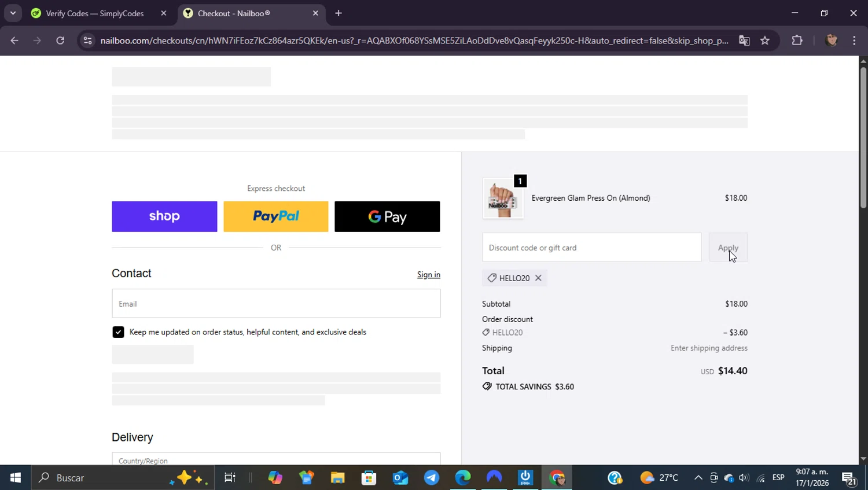Click the address bar URL

(x=414, y=40)
